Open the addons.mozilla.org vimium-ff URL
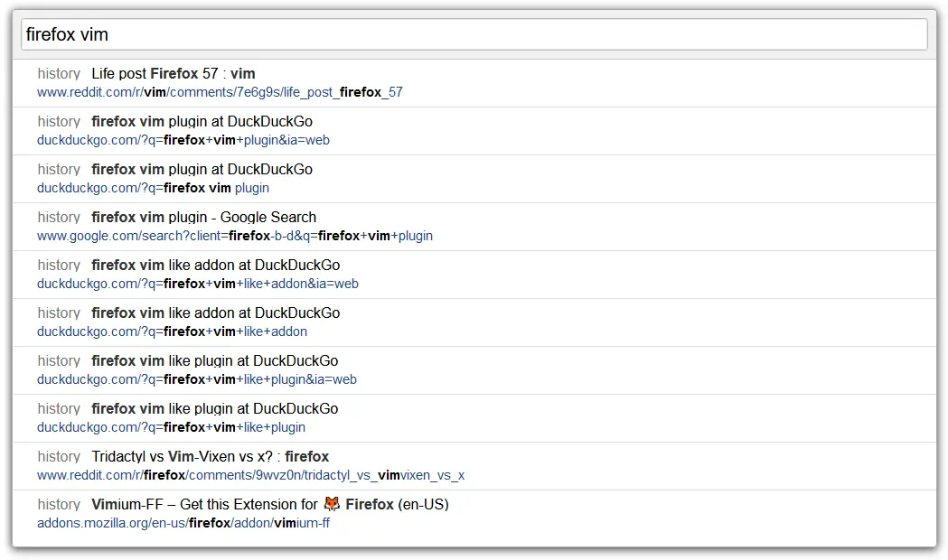The height and width of the screenshot is (560, 948). (183, 523)
